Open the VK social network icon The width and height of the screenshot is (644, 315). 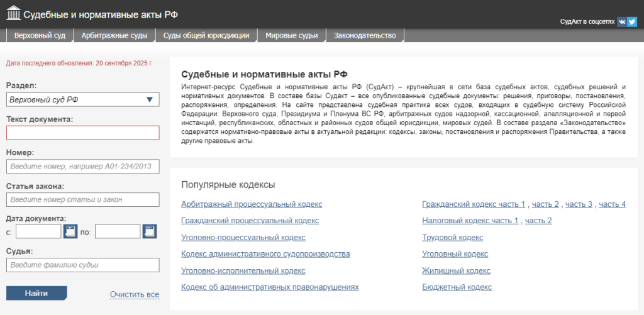tap(621, 21)
